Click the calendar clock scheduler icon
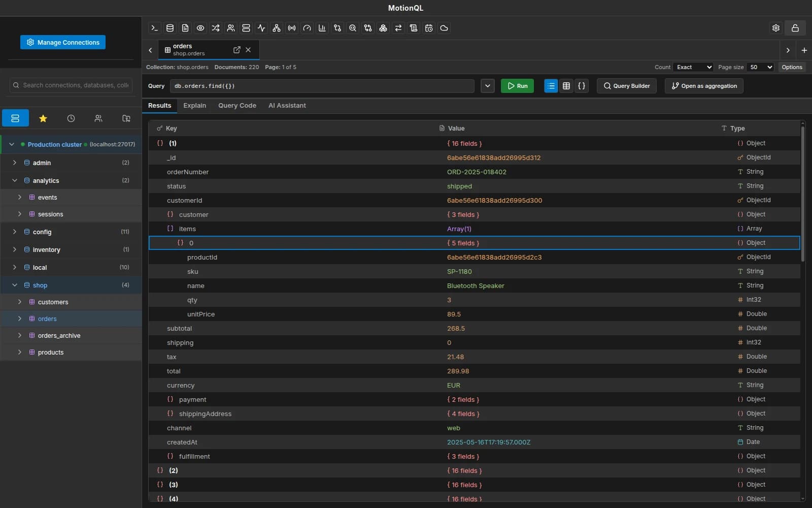Image resolution: width=812 pixels, height=508 pixels. click(429, 28)
